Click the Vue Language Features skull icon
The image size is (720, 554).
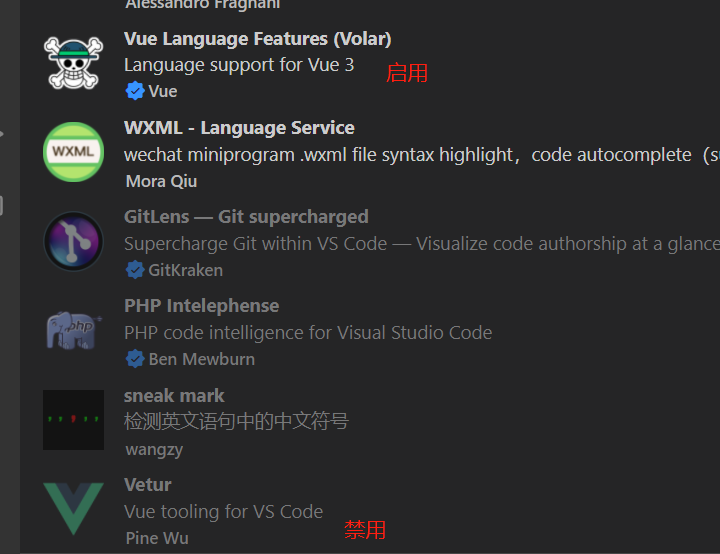pyautogui.click(x=73, y=63)
